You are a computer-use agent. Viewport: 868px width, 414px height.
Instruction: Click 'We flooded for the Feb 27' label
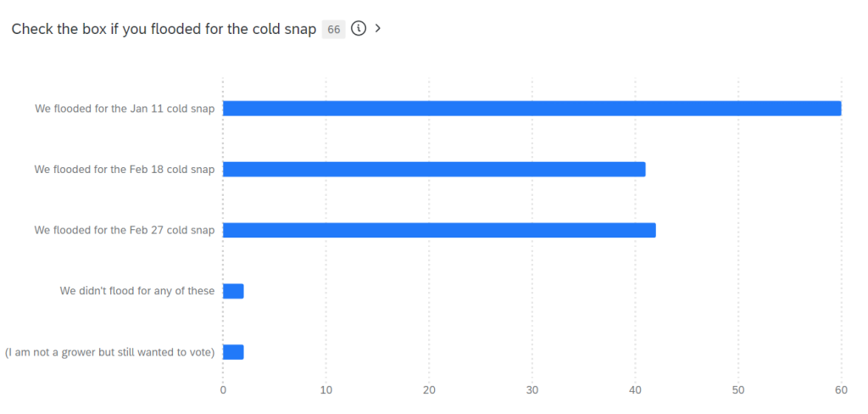coord(125,230)
